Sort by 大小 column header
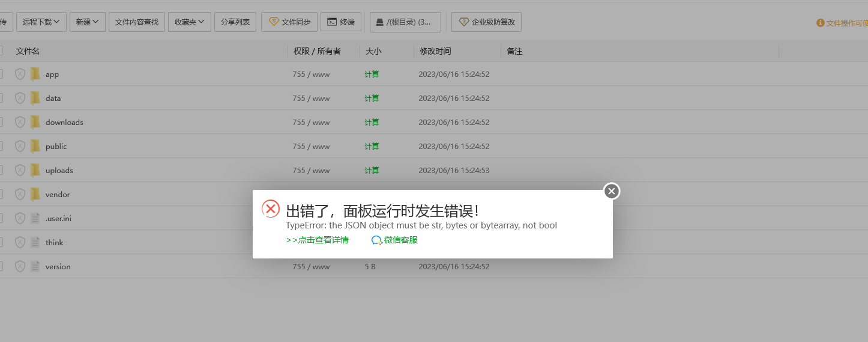This screenshot has width=868, height=342. click(373, 52)
